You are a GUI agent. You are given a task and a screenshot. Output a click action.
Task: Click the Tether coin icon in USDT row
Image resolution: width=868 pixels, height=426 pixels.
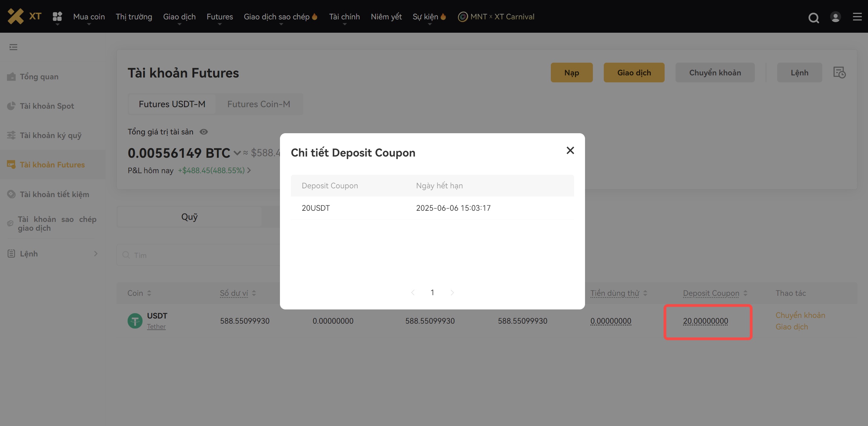[x=135, y=321]
